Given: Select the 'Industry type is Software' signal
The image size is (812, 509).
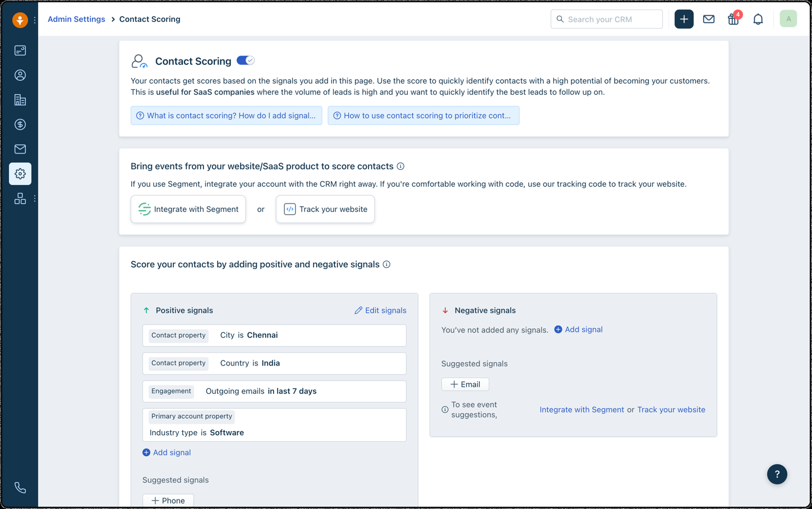Looking at the screenshot, I should coord(274,425).
